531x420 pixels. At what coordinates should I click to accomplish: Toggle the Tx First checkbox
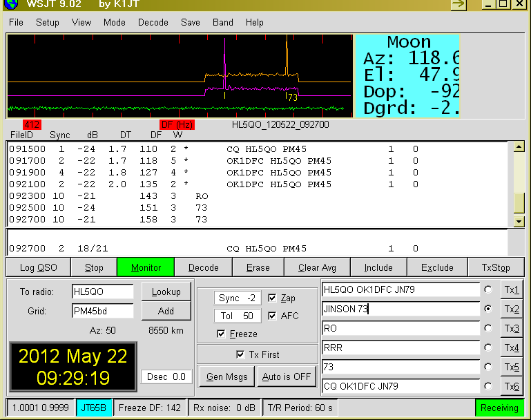tap(240, 355)
